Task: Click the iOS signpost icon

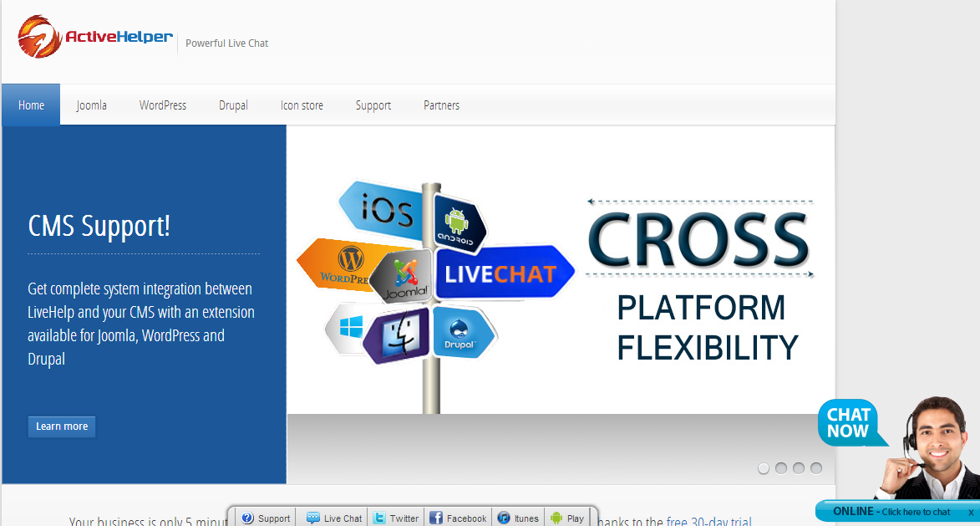Action: 381,210
